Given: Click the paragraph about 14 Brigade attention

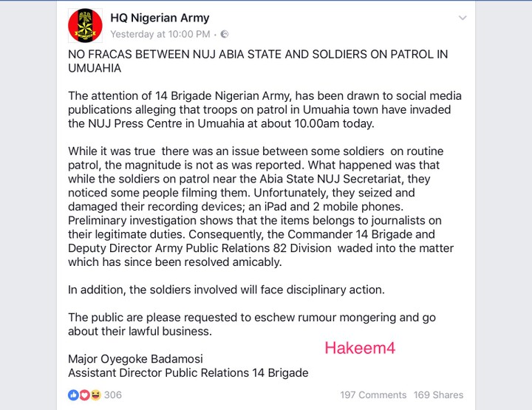Looking at the screenshot, I should (x=265, y=110).
